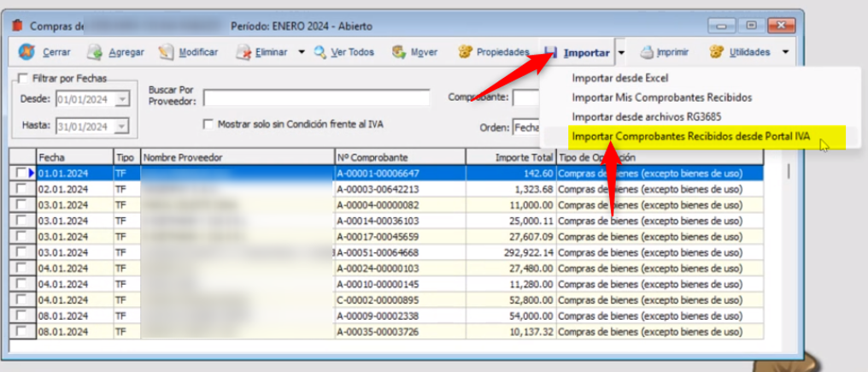Toggle Mostrar solo sin Condición frente al IVA
Viewport: 868px width, 372px height.
[x=208, y=124]
